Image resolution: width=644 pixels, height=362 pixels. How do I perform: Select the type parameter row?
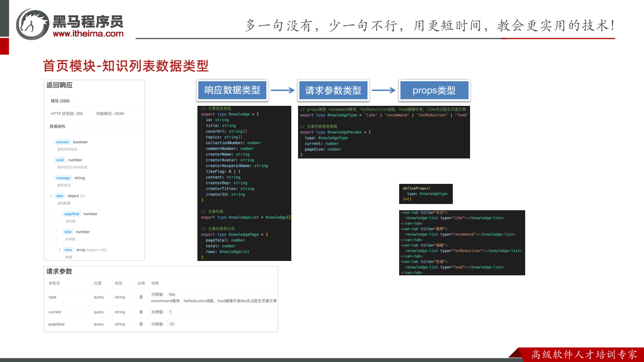161,297
